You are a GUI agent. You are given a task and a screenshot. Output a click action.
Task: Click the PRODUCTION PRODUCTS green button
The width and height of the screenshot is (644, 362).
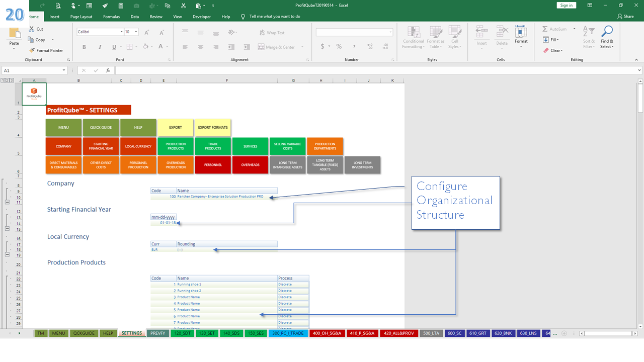pos(176,146)
